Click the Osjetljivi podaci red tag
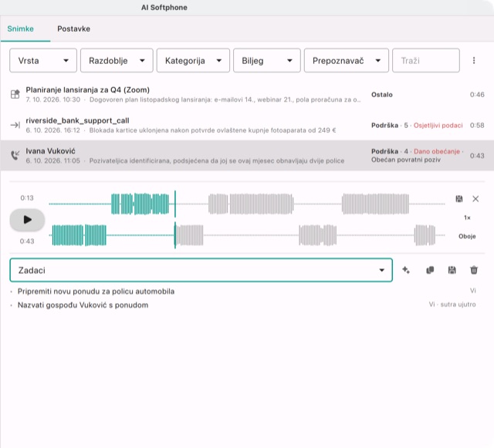 click(x=438, y=126)
